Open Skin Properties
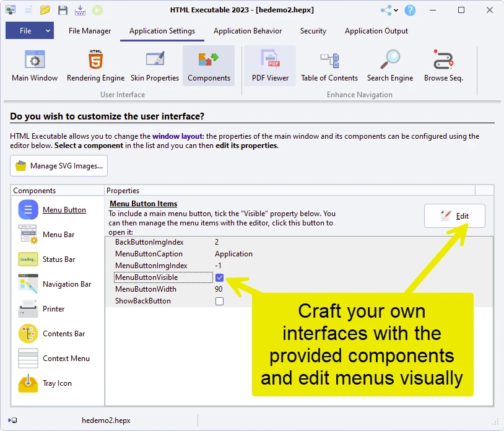 pos(155,65)
